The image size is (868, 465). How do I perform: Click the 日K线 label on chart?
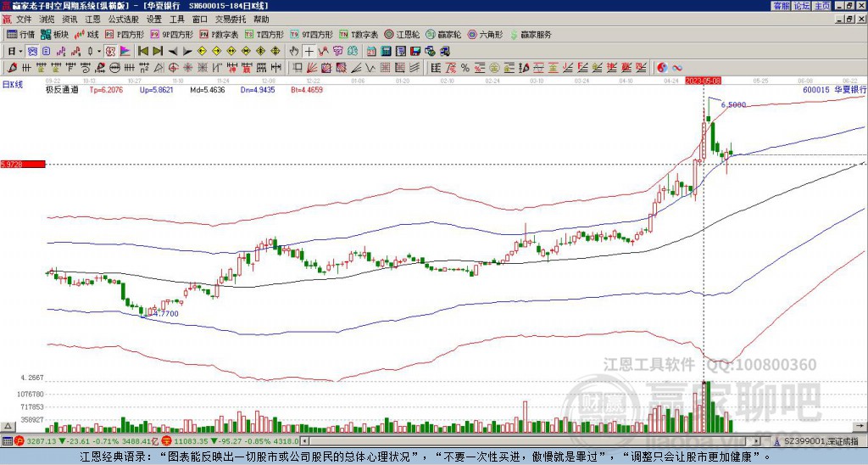(x=13, y=85)
